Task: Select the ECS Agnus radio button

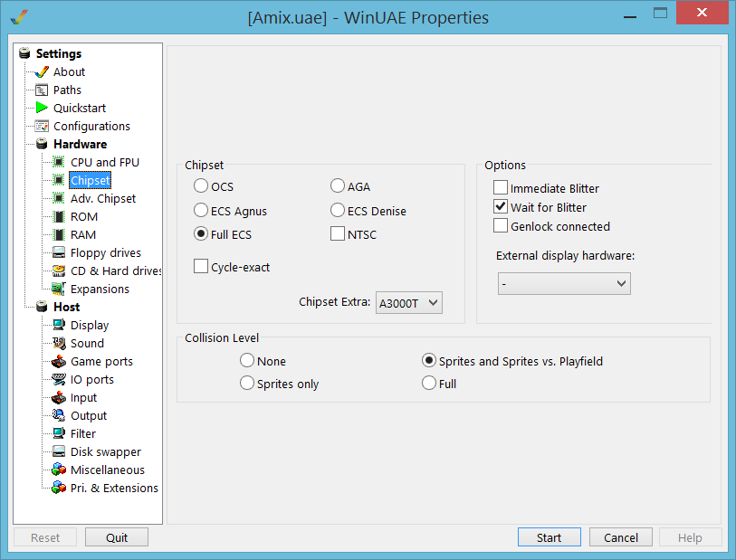Action: click(x=201, y=210)
